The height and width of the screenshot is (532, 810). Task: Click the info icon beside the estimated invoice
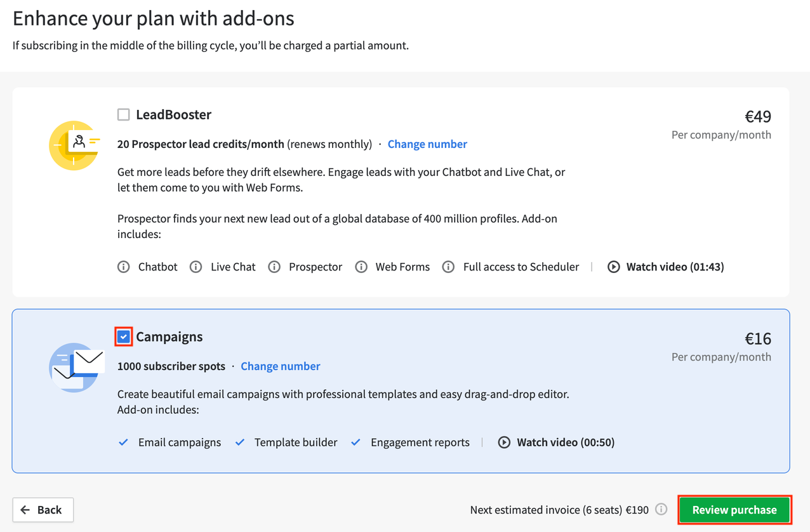[x=661, y=509]
